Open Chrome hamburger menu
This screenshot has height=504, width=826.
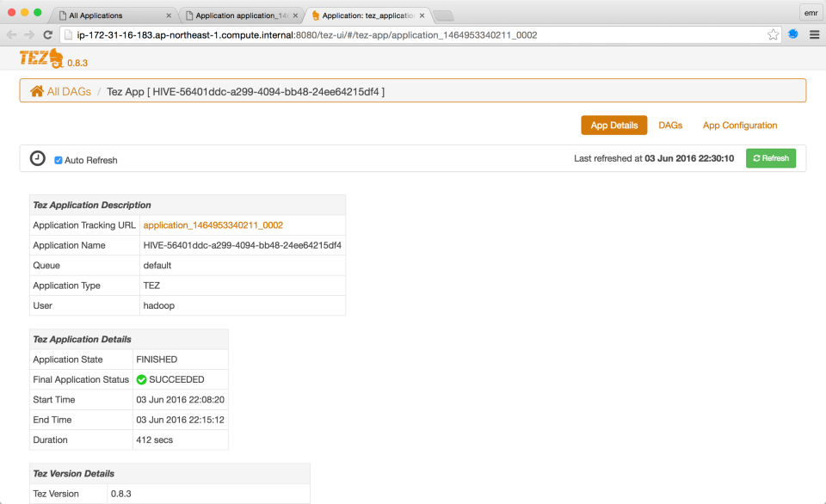click(814, 34)
